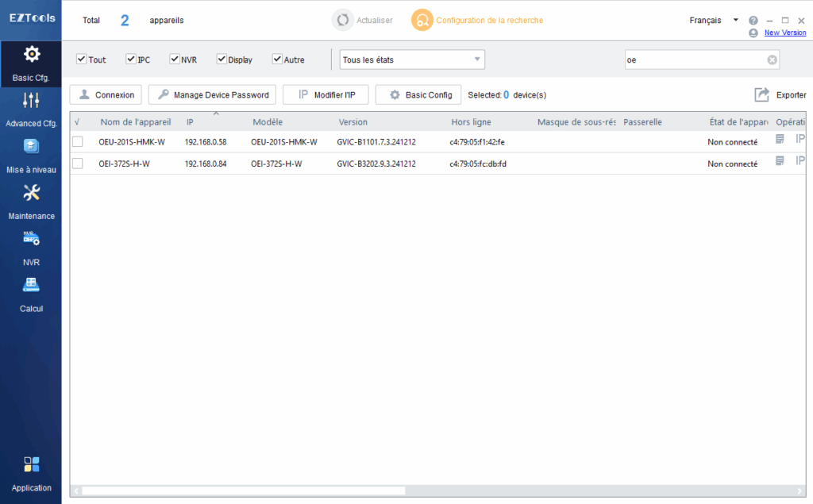Open the New Version link
The width and height of the screenshot is (813, 504).
[785, 33]
